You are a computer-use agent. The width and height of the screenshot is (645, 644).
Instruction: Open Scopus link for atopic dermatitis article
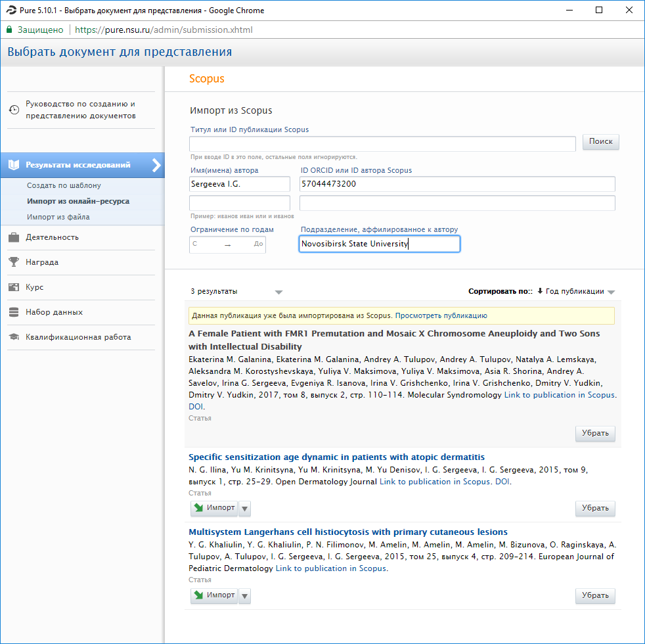pyautogui.click(x=435, y=482)
